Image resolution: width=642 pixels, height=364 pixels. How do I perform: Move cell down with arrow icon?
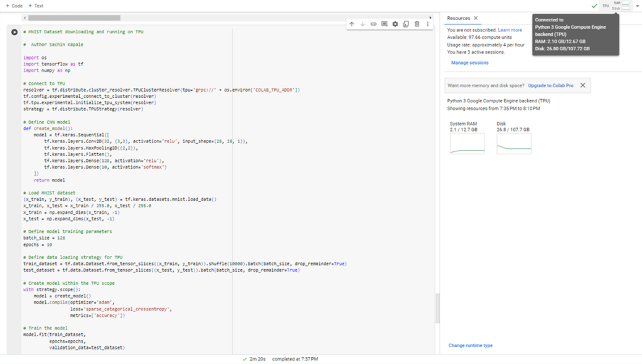(x=362, y=24)
